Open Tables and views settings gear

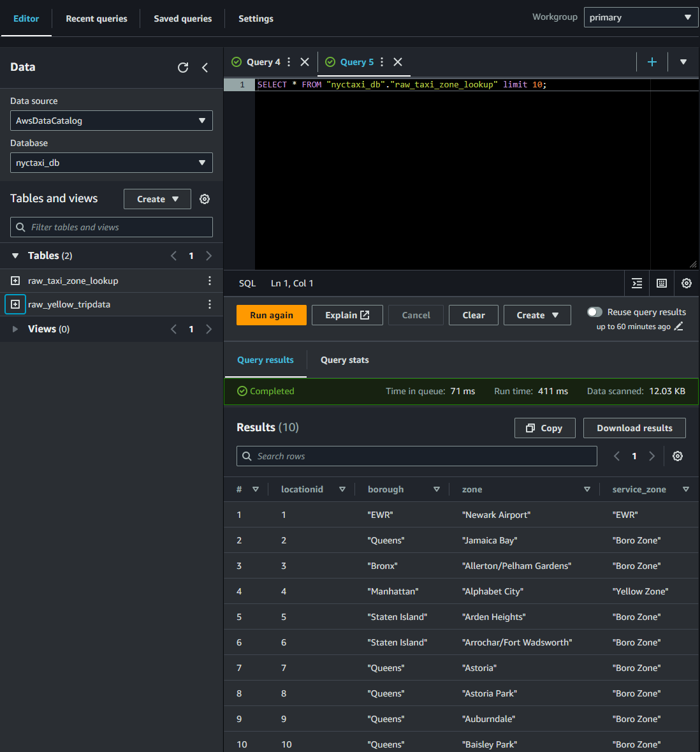[205, 199]
